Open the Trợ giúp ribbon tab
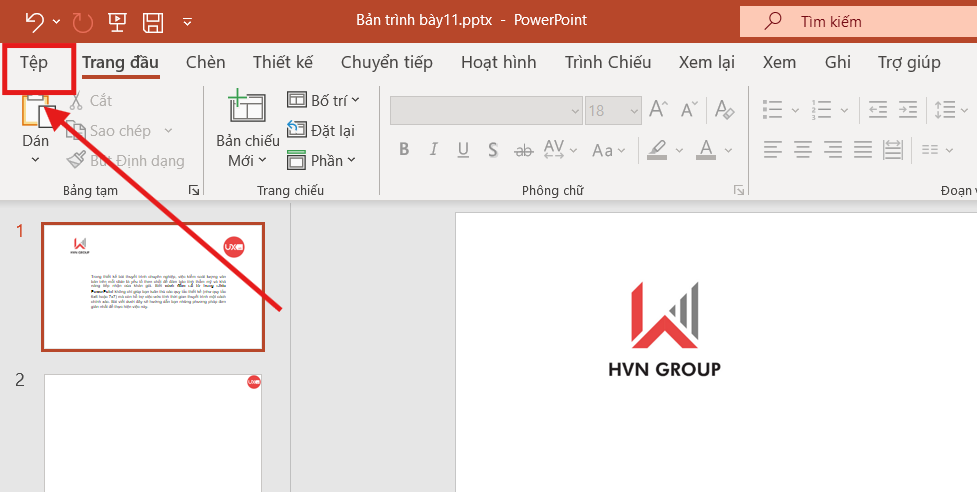The image size is (977, 492). 909,62
